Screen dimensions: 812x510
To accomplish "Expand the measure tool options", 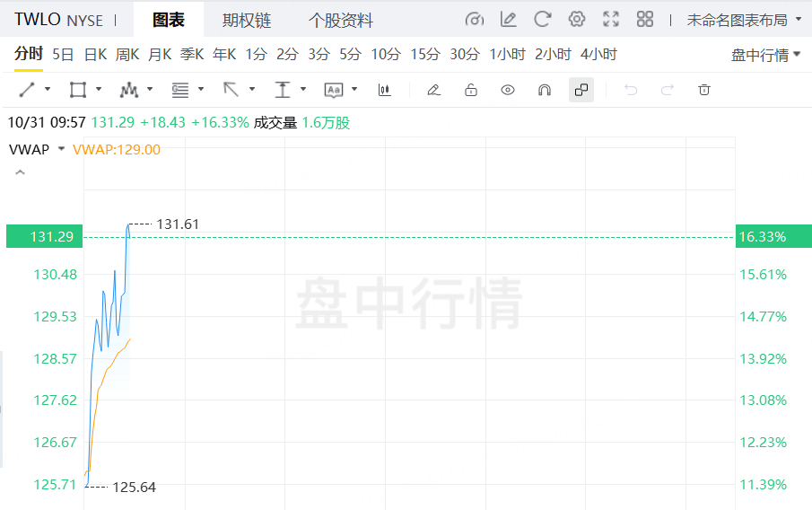I will tap(303, 89).
